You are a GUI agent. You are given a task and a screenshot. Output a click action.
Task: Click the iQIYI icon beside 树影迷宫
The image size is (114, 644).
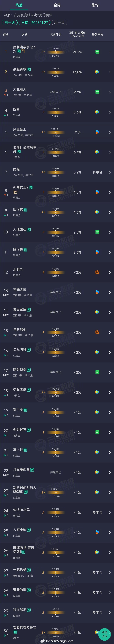coord(97,432)
